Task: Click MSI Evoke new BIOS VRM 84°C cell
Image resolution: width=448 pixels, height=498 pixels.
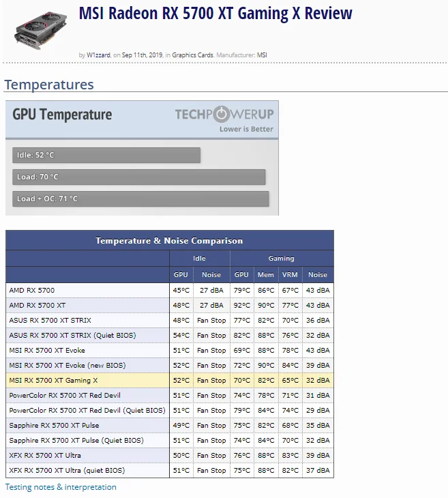Action: point(290,365)
